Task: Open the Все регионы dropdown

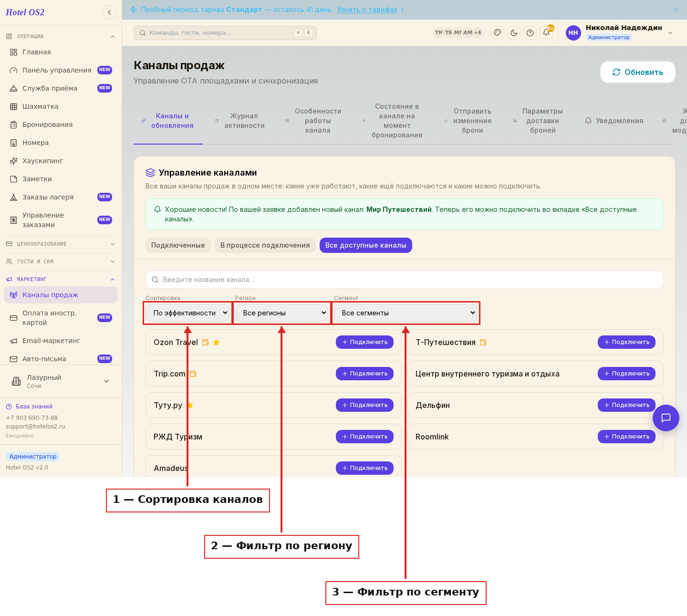Action: click(281, 313)
